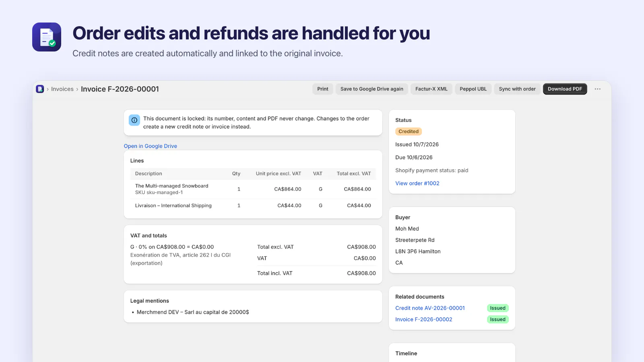Download the invoice PDF
Viewport: 644px width, 362px height.
click(x=565, y=89)
